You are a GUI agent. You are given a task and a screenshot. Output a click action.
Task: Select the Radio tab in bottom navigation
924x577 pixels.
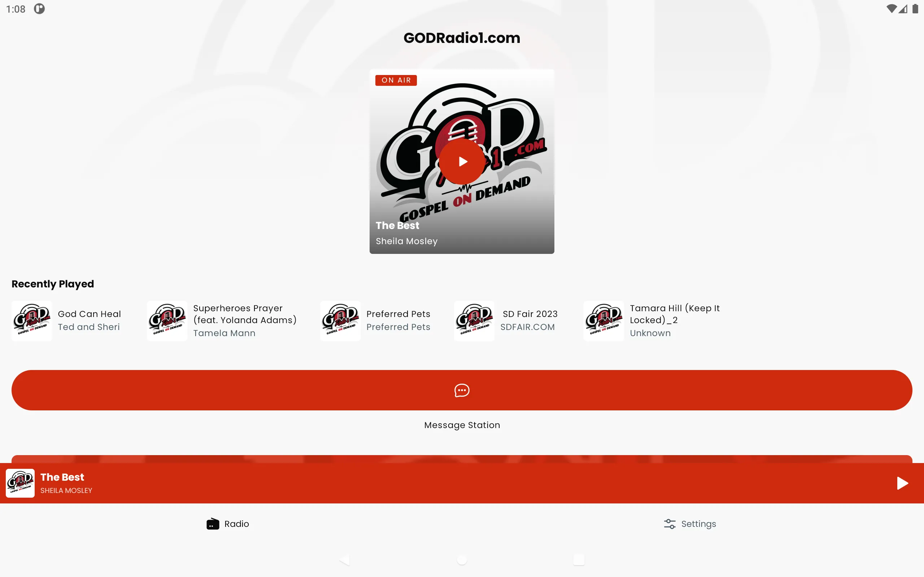click(x=227, y=524)
